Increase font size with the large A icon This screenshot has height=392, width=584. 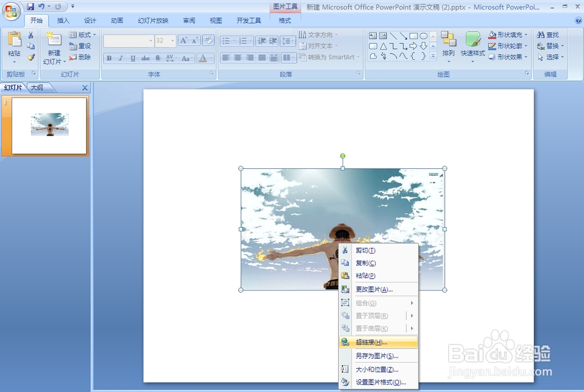pos(183,41)
